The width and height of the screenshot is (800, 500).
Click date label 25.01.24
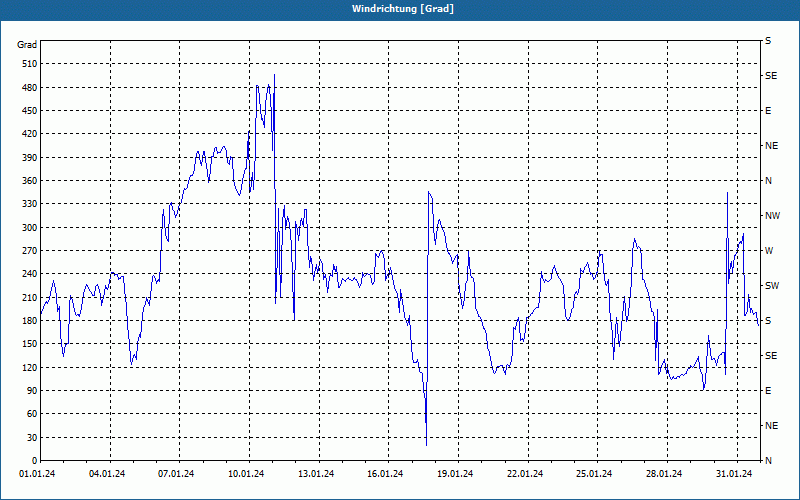pyautogui.click(x=594, y=474)
